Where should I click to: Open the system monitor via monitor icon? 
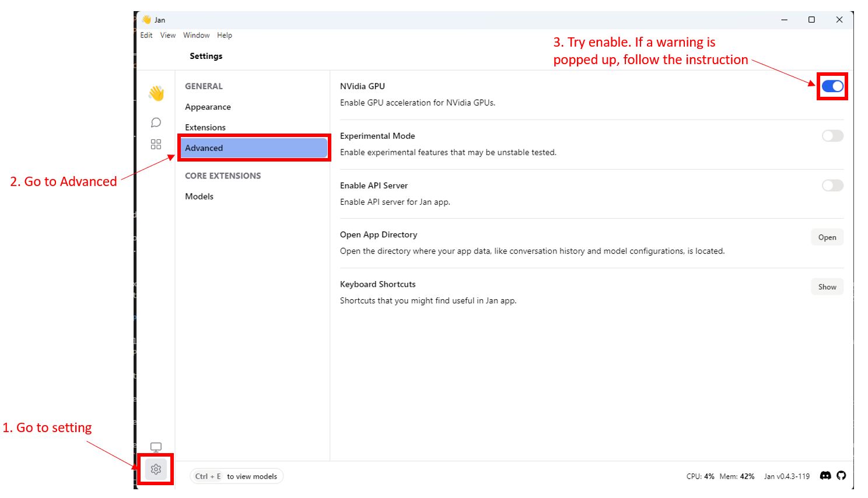pos(156,447)
